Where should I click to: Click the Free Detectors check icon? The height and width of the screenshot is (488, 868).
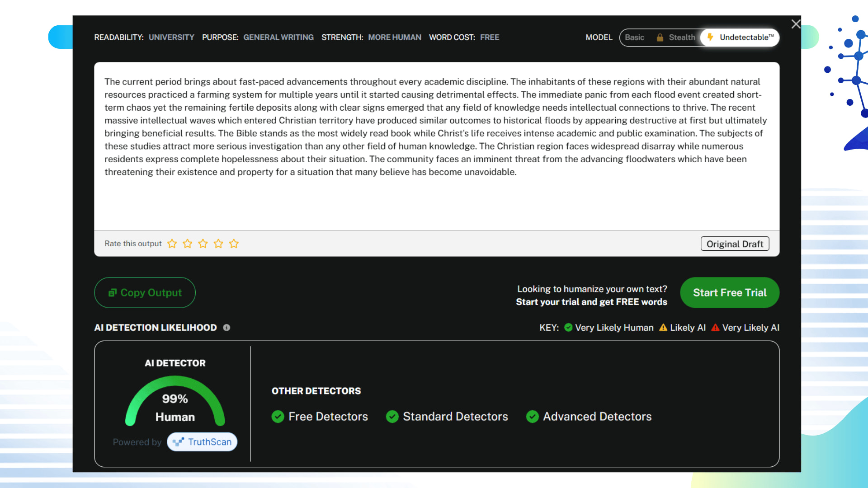[278, 417]
